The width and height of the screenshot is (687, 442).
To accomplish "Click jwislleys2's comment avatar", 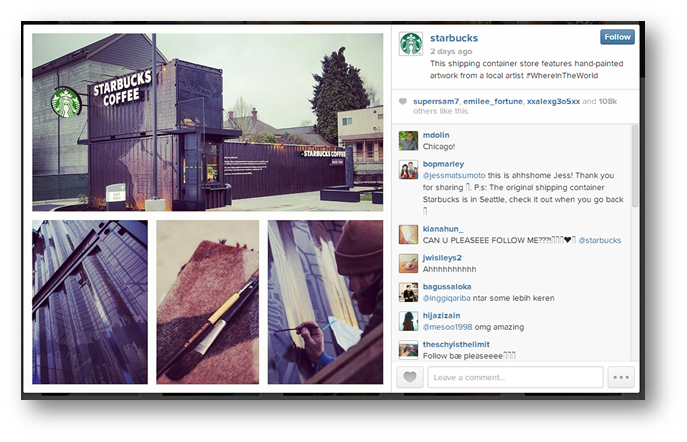I will pyautogui.click(x=408, y=263).
